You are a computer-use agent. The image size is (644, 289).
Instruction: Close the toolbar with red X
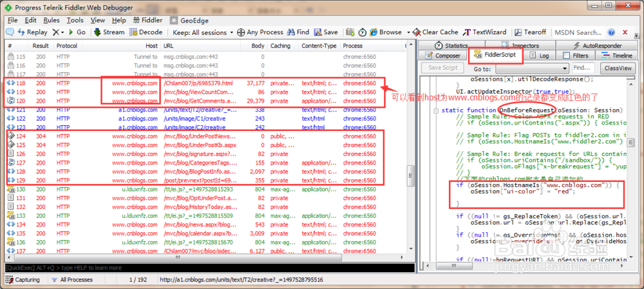[x=625, y=32]
